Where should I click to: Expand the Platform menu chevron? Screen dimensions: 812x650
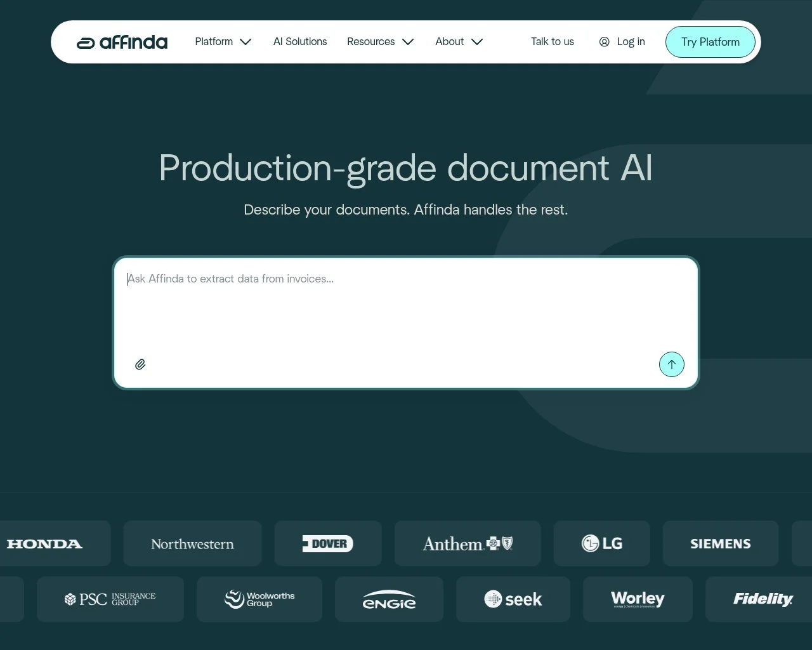[246, 42]
